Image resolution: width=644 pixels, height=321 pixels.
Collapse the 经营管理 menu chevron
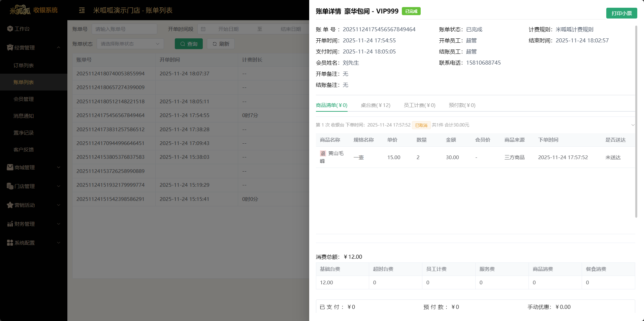click(59, 47)
